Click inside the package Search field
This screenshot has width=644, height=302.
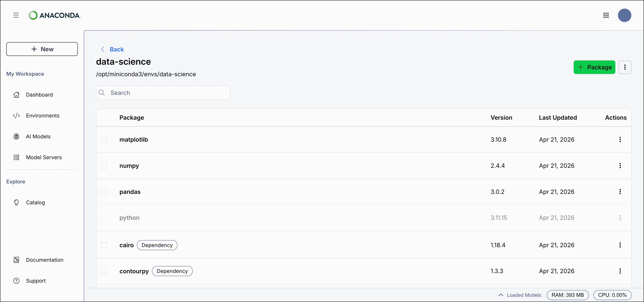tap(163, 93)
